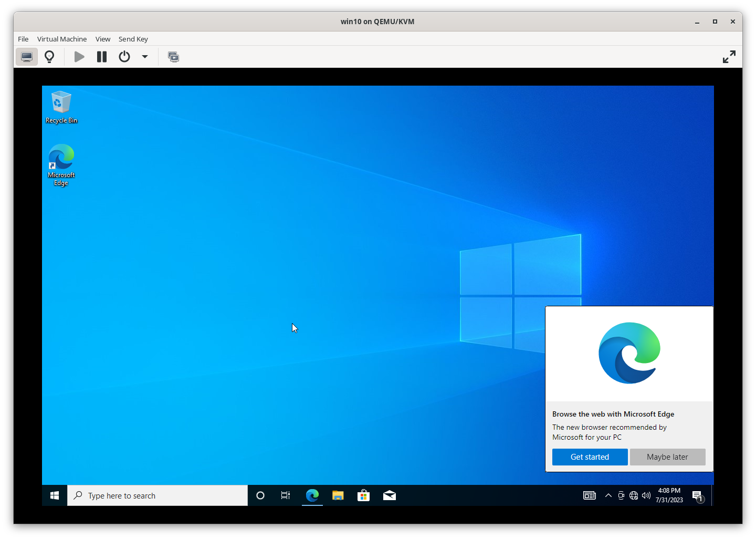Open the Action Center notifications icon
Screen dimensions: 756x539
pos(697,495)
